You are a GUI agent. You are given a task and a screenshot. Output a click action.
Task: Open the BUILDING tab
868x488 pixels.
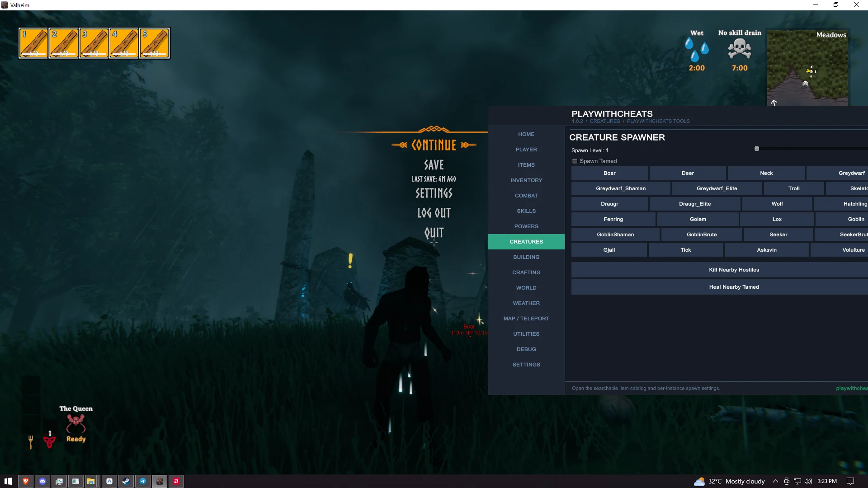[526, 257]
